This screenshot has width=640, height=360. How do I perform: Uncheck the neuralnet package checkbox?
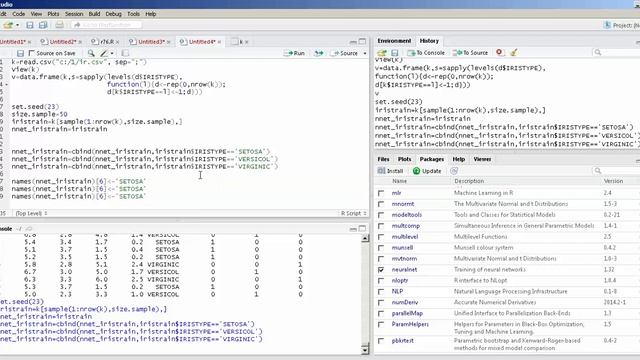381,270
